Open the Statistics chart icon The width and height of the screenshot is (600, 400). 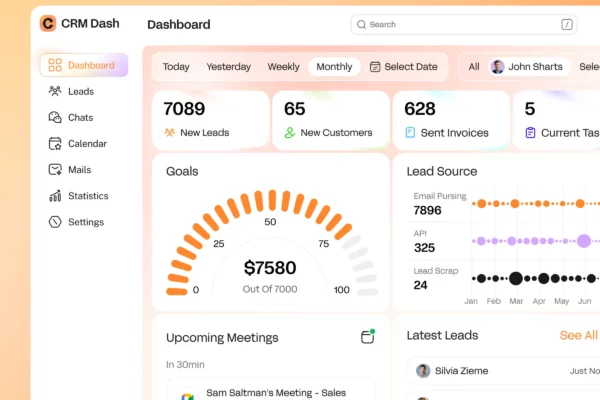[55, 196]
